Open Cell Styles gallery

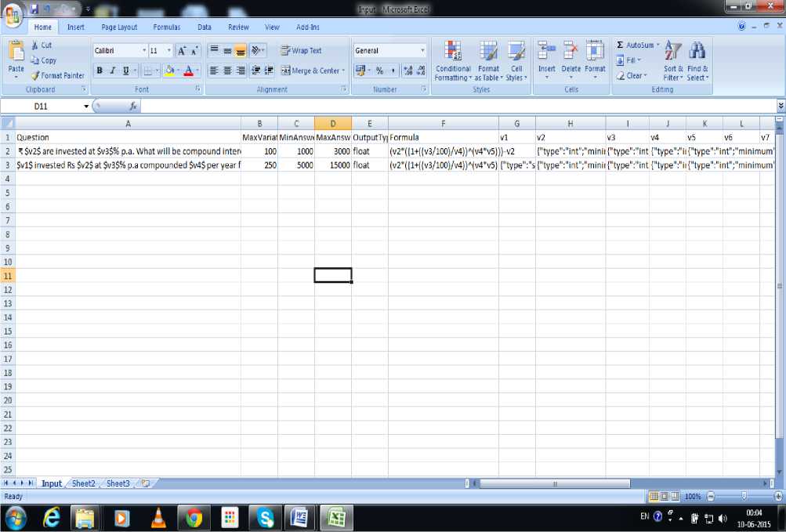pos(516,61)
